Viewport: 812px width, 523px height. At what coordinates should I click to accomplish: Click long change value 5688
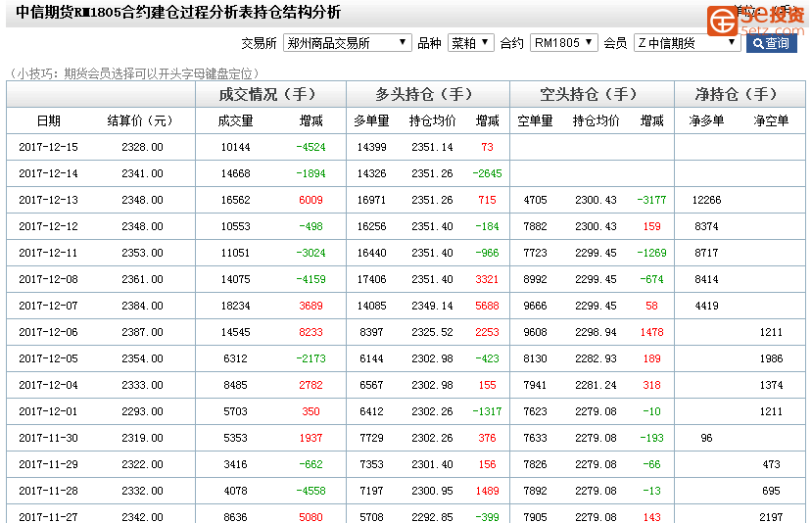click(x=488, y=306)
